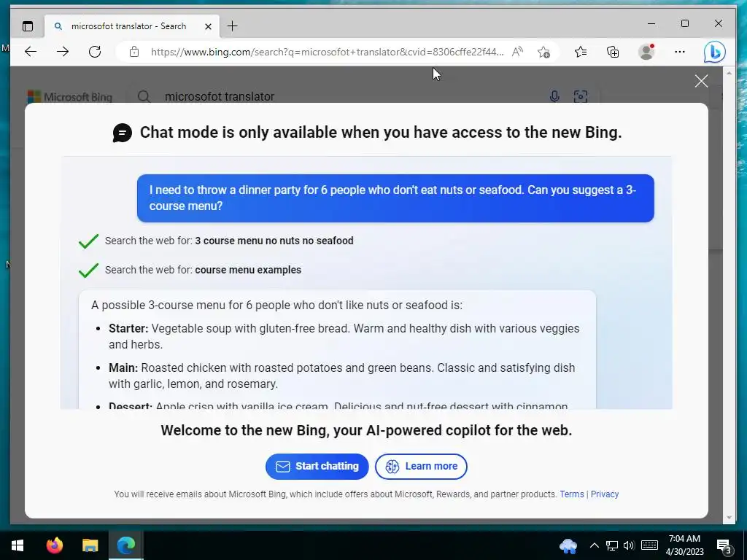Follow the Terms link
The image size is (747, 560).
click(x=572, y=494)
